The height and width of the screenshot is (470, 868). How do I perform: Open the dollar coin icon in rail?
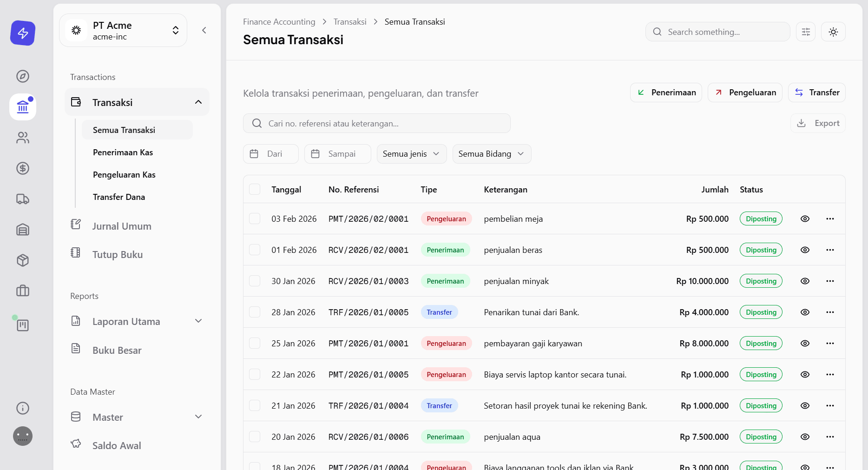click(x=23, y=168)
